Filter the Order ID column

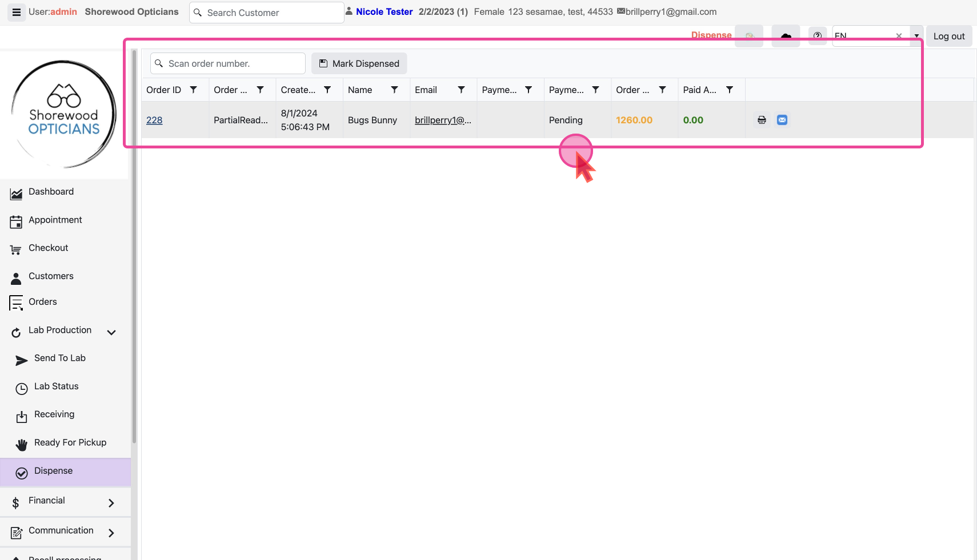click(x=194, y=90)
